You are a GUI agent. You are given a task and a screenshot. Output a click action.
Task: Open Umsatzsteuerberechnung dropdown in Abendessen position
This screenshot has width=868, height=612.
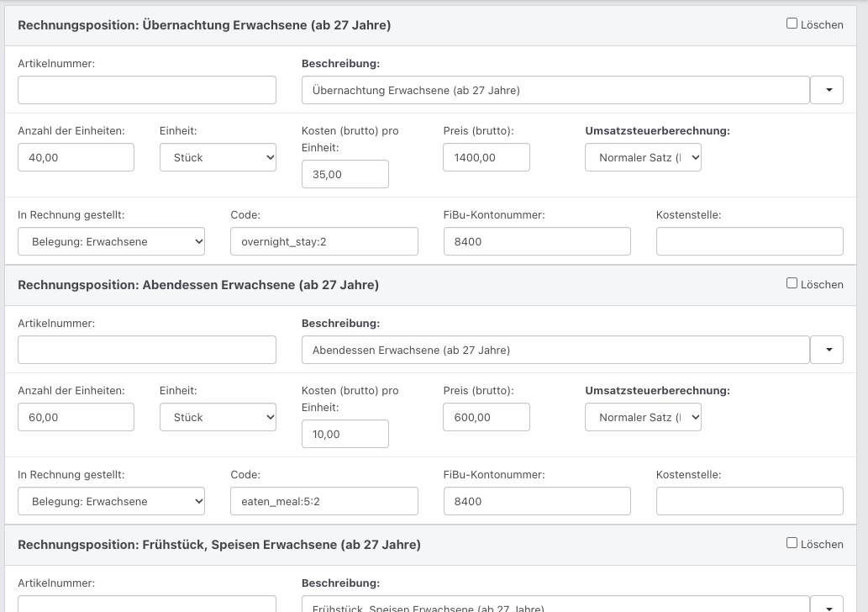pyautogui.click(x=644, y=417)
